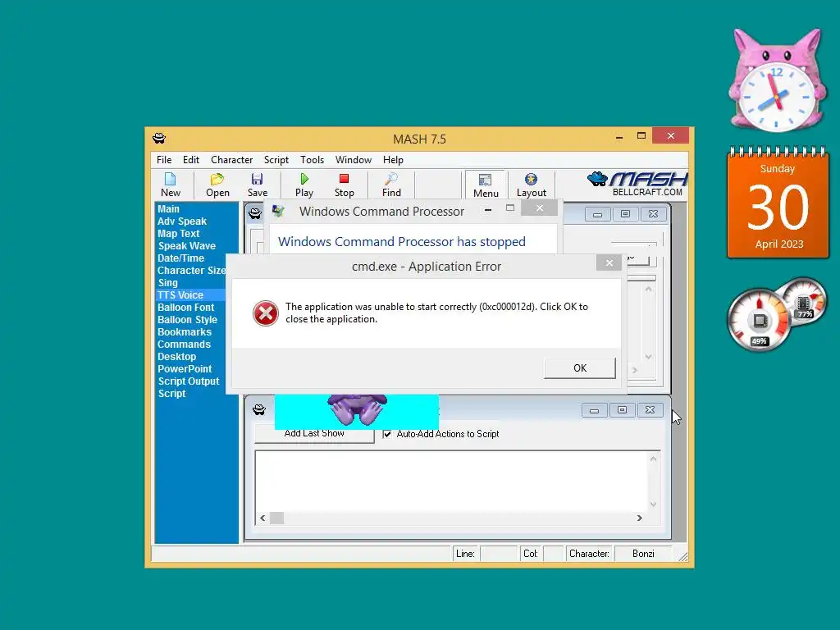Close the Windows Command Processor window

pos(540,208)
